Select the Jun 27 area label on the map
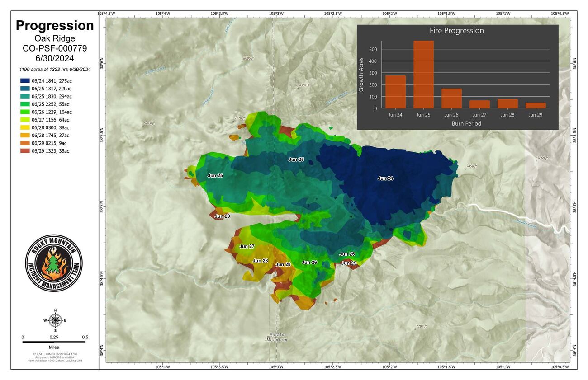This screenshot has width=588, height=380. point(246,247)
